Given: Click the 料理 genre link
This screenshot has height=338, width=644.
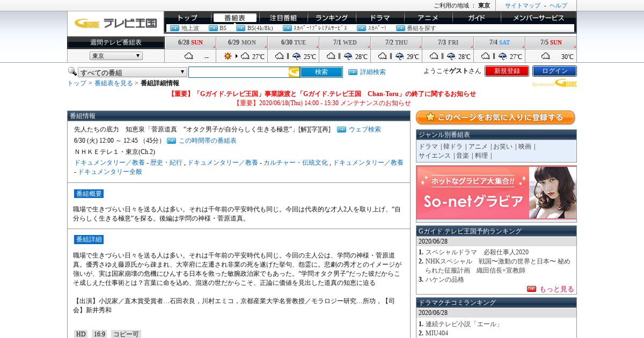Looking at the screenshot, I should coord(481,156).
